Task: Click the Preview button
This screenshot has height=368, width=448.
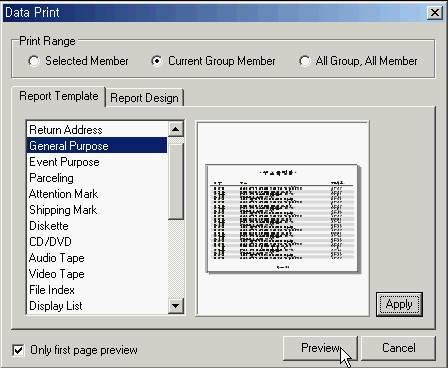Action: click(x=320, y=348)
